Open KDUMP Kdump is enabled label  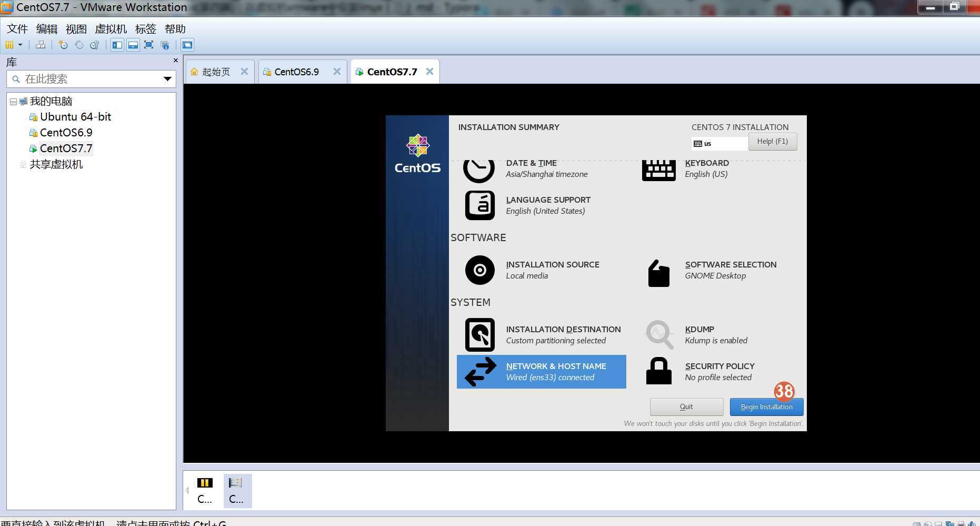point(716,335)
